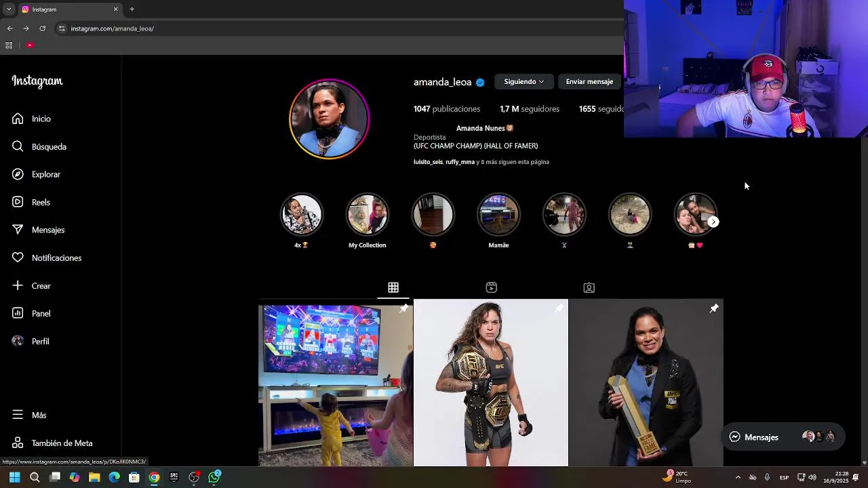
Task: Open the Mamãe story highlight
Action: point(498,220)
